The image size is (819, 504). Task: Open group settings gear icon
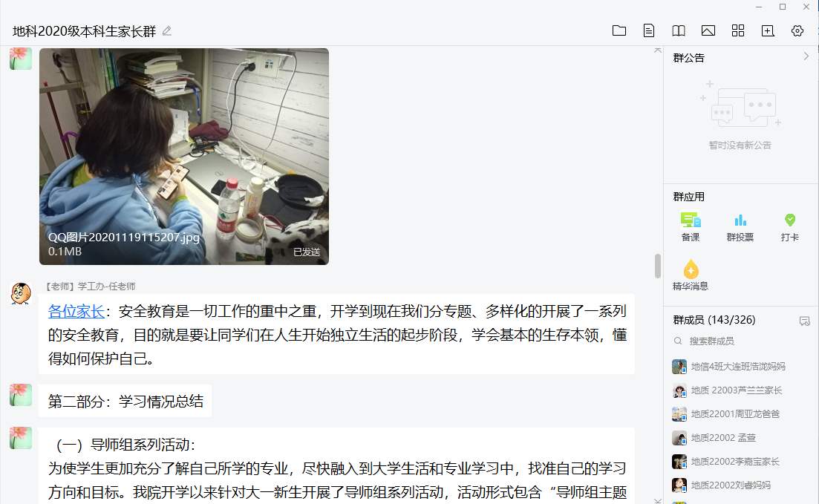[x=797, y=31]
